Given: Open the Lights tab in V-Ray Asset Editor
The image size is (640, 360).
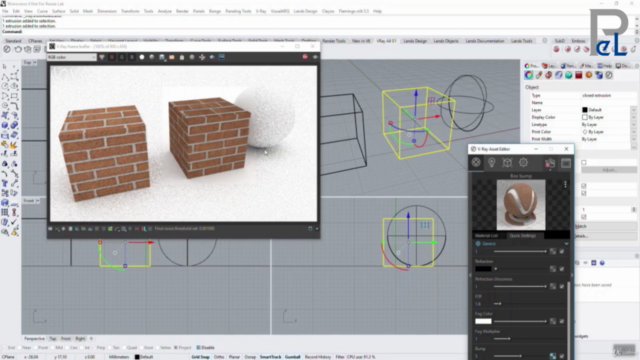Looking at the screenshot, I should point(491,162).
